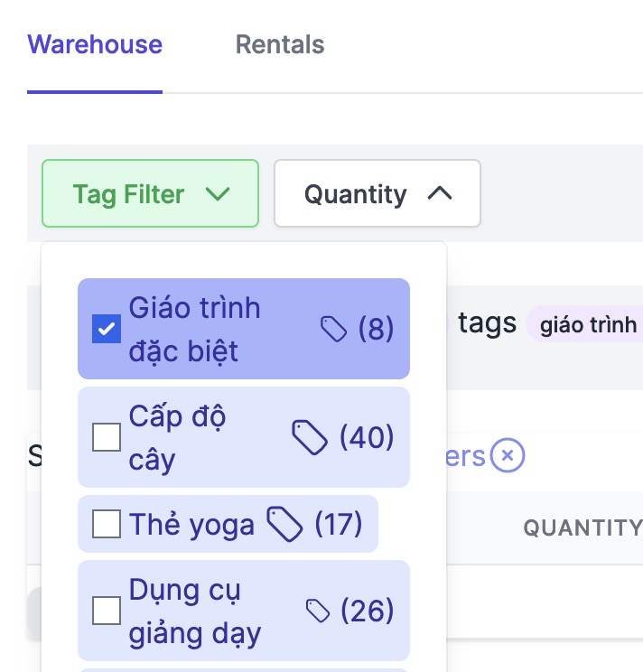Click the tag icon in Cấp độ cây row
The image size is (643, 672).
point(309,438)
